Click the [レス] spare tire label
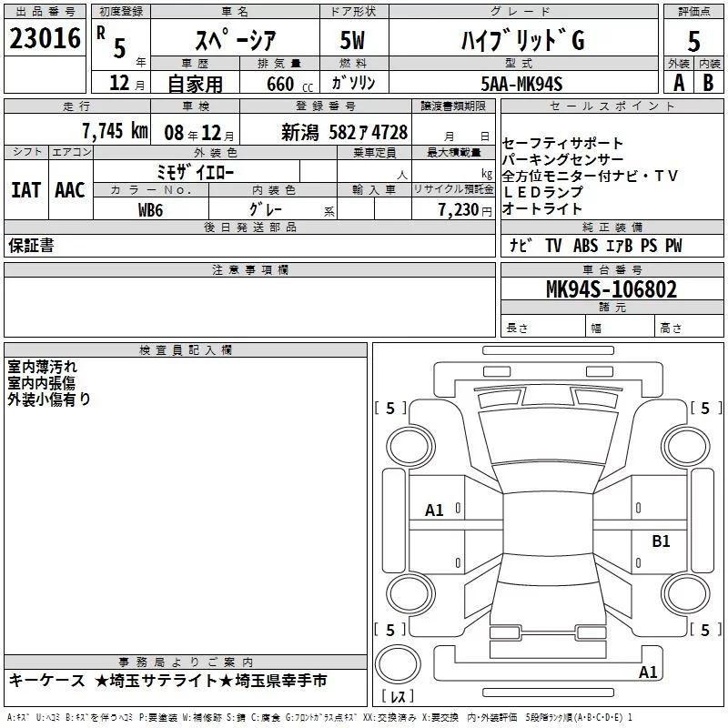Viewport: 728px width, 728px height. point(398,696)
